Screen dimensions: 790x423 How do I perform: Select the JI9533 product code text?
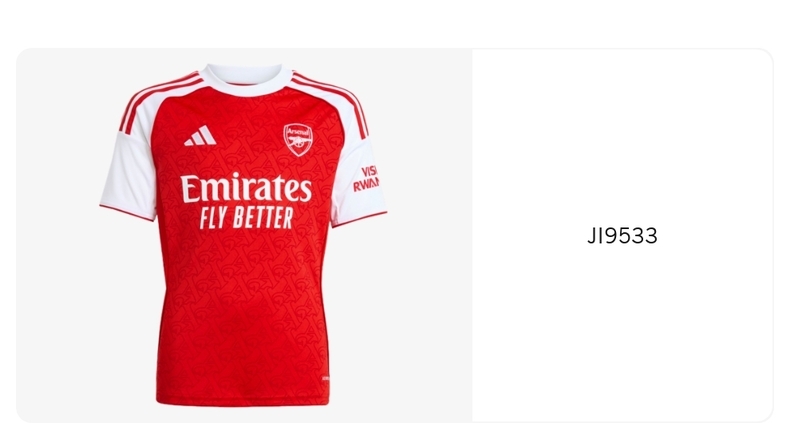(x=622, y=236)
